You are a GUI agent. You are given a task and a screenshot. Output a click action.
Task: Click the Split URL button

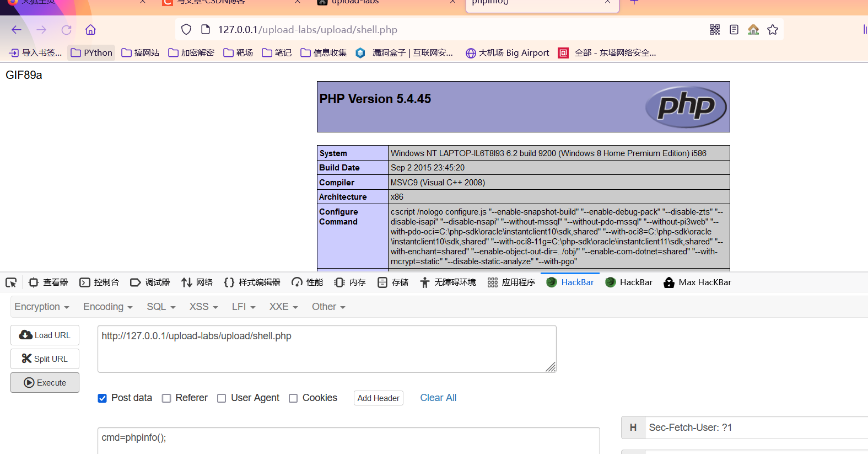[x=45, y=359]
